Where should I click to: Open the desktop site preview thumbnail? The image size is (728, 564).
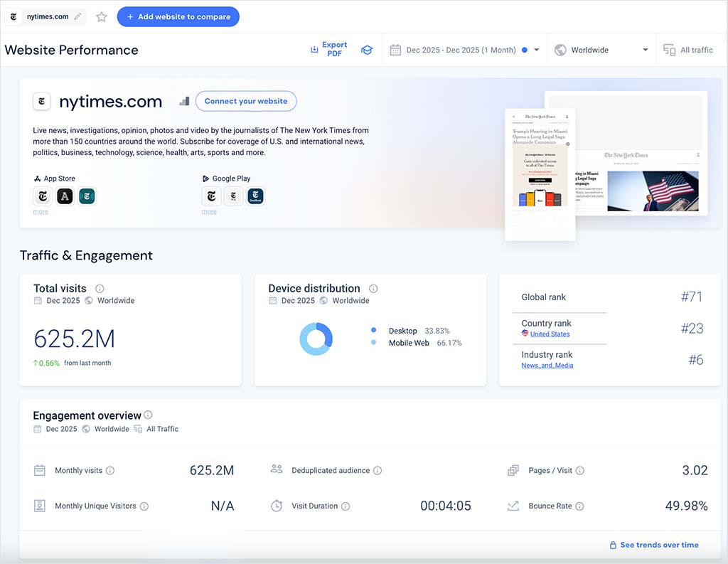(x=642, y=154)
